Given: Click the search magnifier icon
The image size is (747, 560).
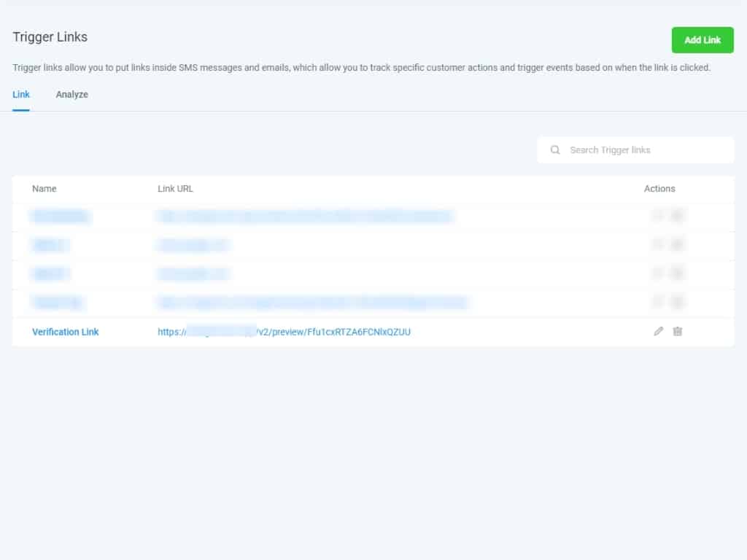Looking at the screenshot, I should [555, 150].
